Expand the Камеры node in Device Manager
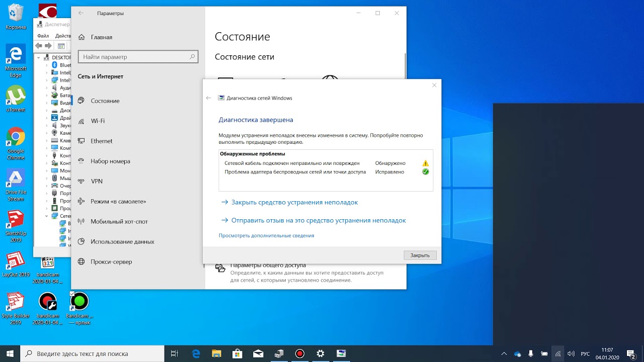 point(47,133)
